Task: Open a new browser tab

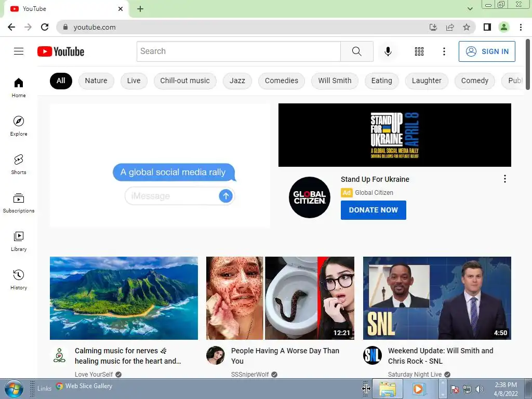Action: (140, 9)
